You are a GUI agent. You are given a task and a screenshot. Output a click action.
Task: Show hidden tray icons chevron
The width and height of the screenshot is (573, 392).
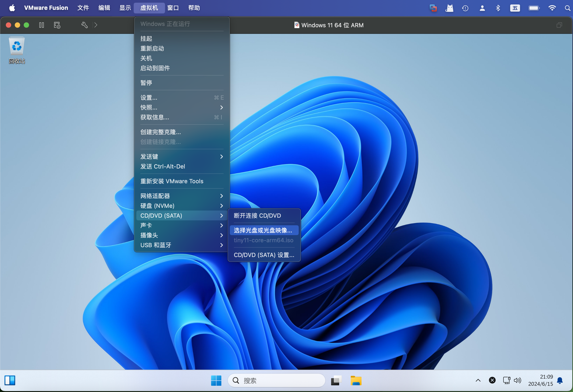(x=478, y=380)
